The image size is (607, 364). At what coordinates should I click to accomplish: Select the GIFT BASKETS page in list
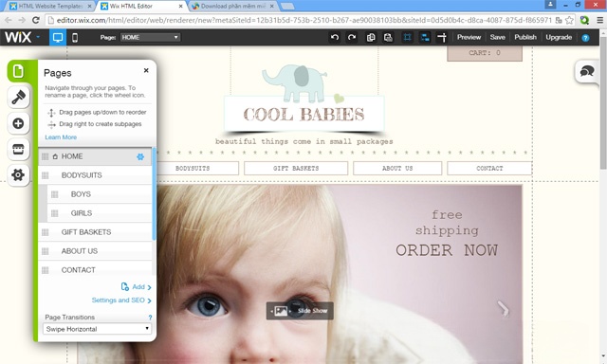tap(95, 232)
